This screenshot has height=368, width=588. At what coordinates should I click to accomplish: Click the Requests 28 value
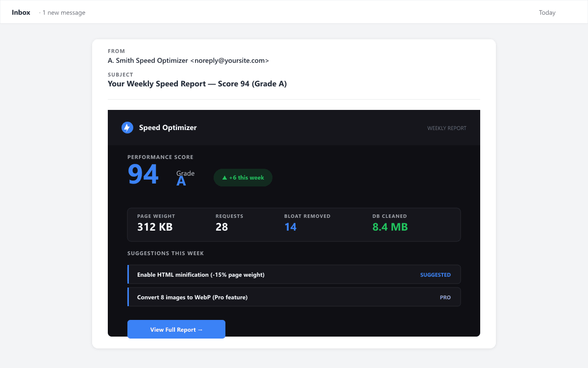[222, 227]
